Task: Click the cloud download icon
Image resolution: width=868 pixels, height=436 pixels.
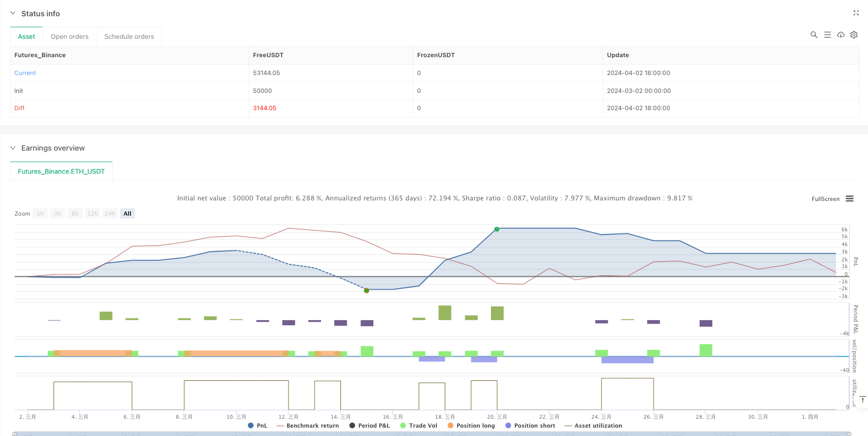Action: click(841, 35)
